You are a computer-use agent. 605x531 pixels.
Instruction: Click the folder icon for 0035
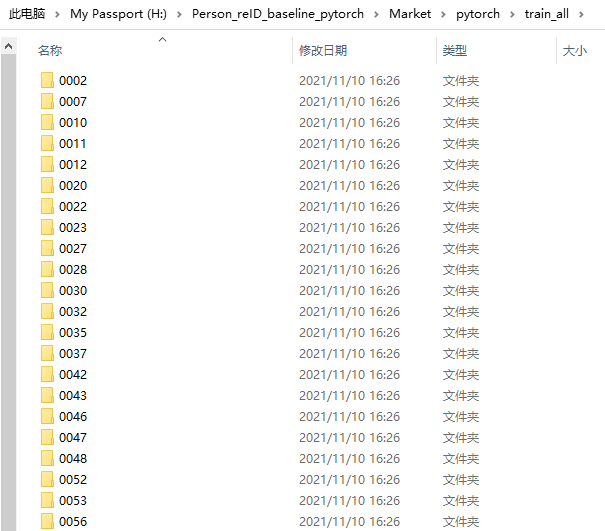(47, 332)
